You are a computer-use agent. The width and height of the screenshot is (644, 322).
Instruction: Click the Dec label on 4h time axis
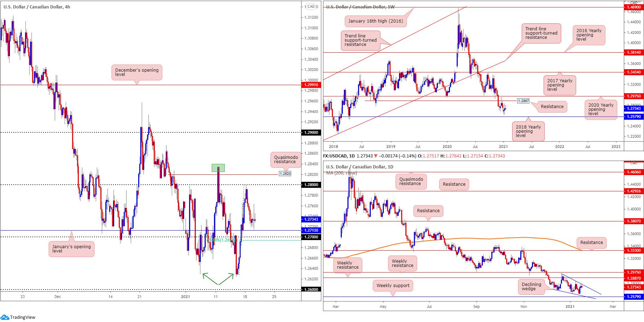(x=58, y=297)
